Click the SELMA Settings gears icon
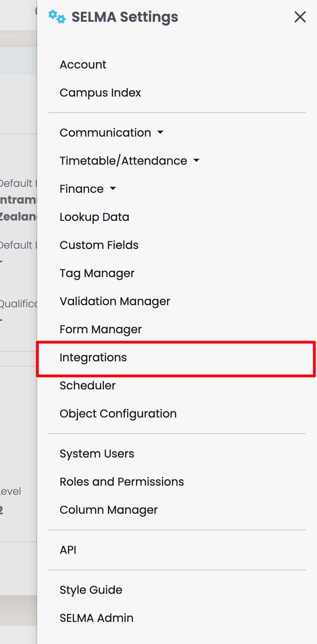The height and width of the screenshot is (644, 317). [57, 17]
